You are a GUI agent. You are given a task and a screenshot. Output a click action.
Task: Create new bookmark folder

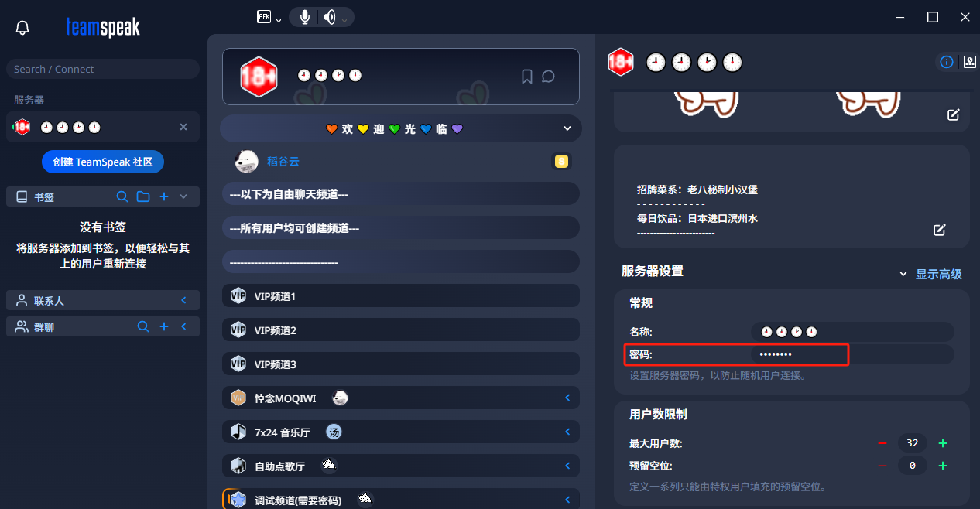point(143,196)
